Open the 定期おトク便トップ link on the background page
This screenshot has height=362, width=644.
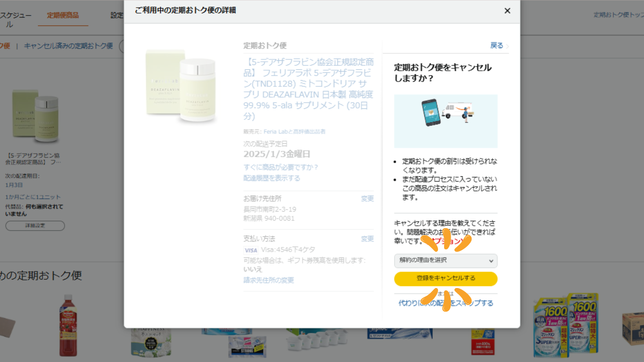coord(619,15)
